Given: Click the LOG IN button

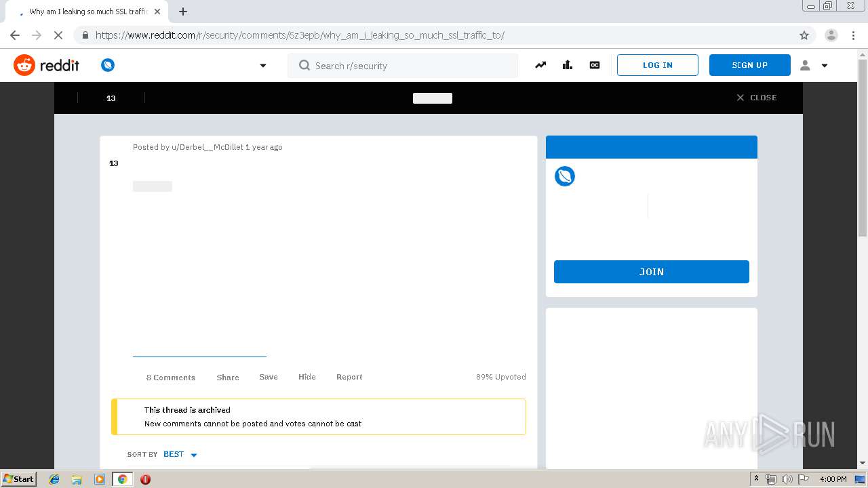Looking at the screenshot, I should 658,65.
